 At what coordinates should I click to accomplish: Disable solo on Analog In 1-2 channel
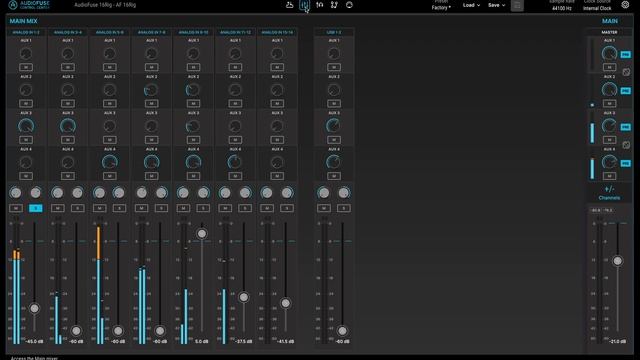coord(36,208)
